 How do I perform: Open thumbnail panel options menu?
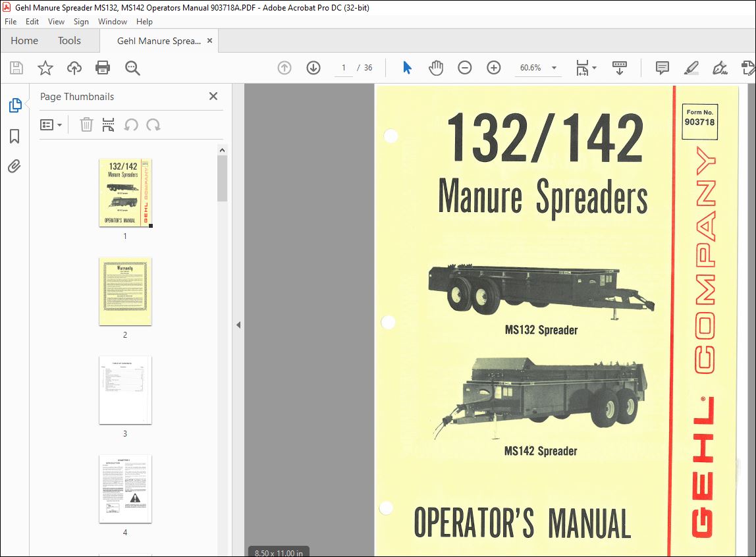[51, 125]
